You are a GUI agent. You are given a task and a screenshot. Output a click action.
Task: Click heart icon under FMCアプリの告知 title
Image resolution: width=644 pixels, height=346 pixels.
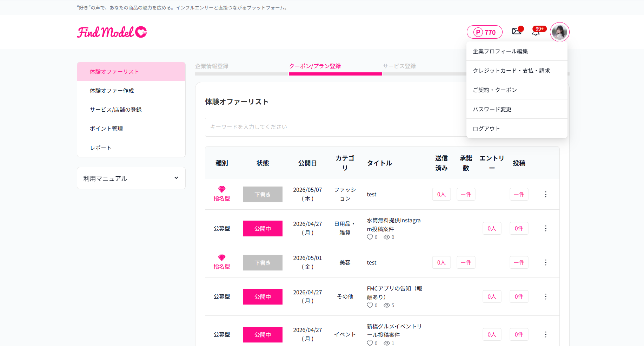coord(370,305)
